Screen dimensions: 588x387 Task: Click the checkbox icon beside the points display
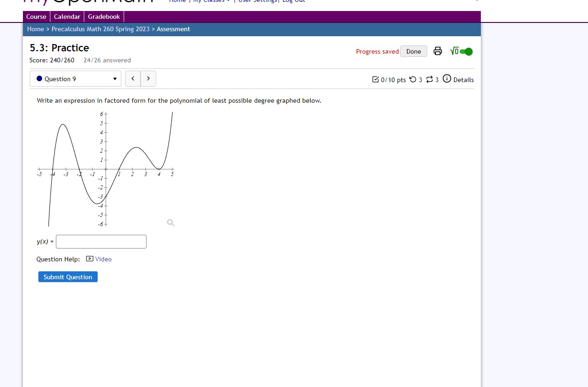click(x=375, y=79)
